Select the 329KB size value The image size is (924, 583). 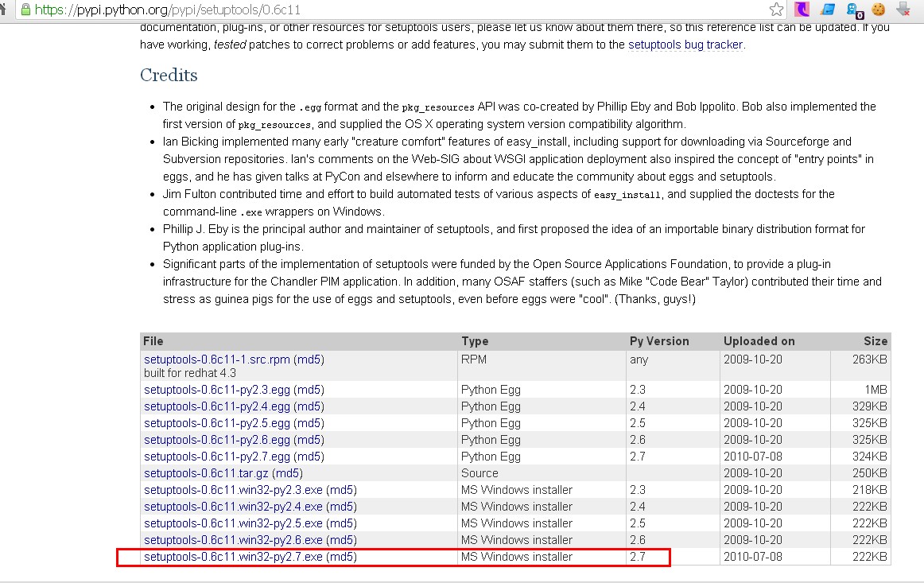[869, 406]
